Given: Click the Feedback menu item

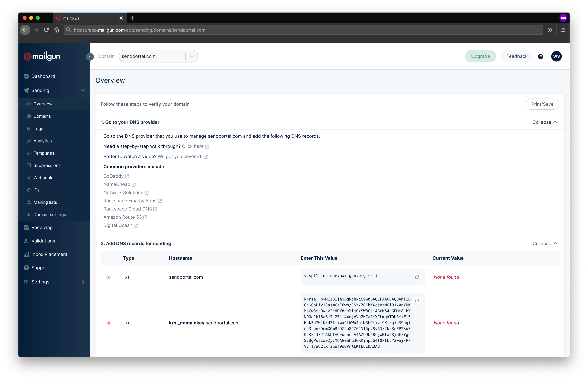Looking at the screenshot, I should click(x=516, y=56).
